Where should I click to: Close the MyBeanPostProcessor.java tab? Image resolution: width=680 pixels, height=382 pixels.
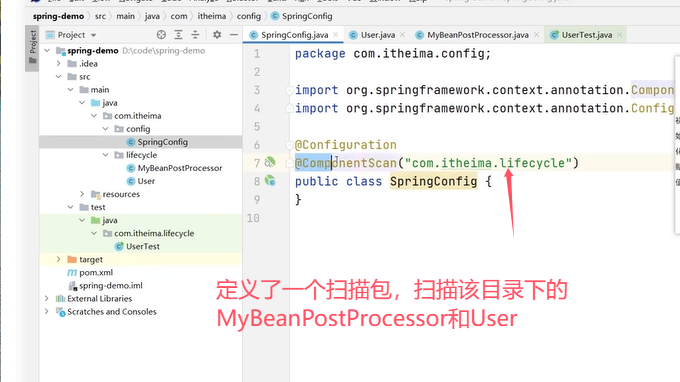click(536, 35)
